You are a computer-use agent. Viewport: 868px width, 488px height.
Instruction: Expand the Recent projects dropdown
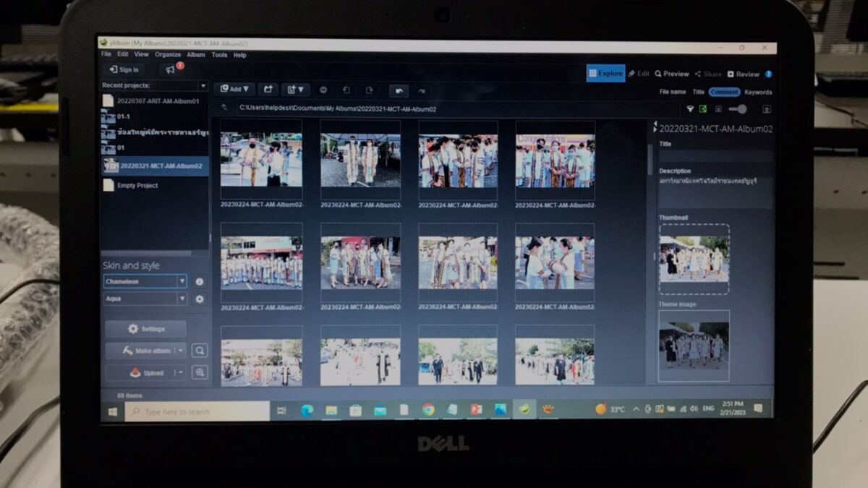[x=203, y=85]
